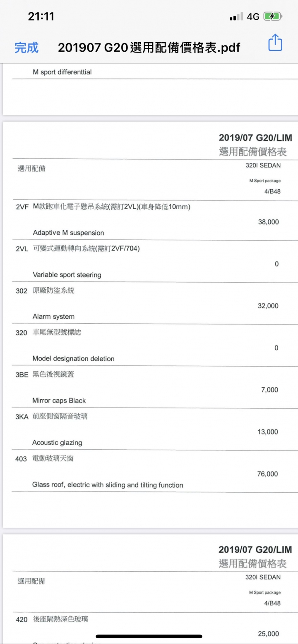Viewport: 298px width, 644px height.
Task: Tap the 4G network indicator
Action: coord(253,17)
